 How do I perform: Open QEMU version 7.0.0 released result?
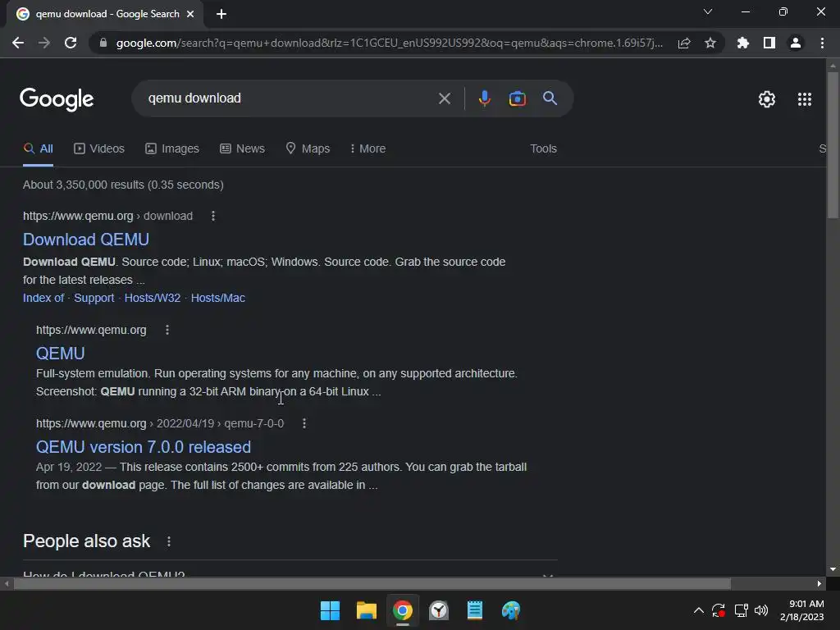pos(143,447)
